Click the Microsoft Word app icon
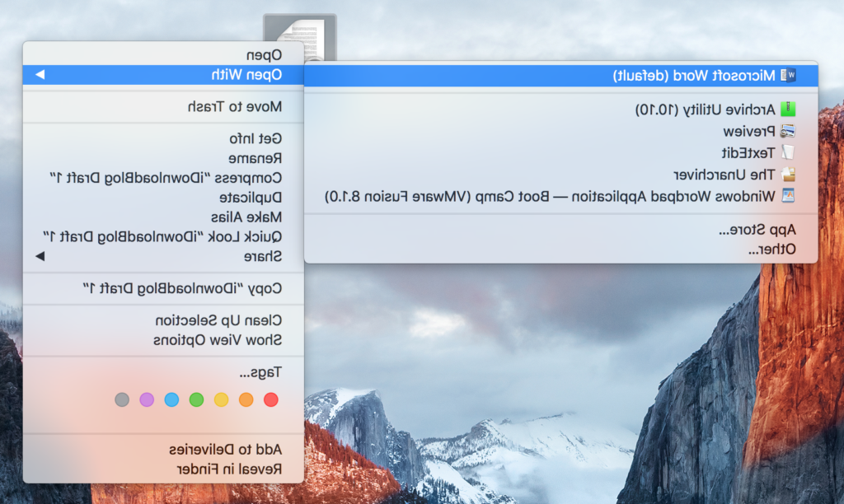This screenshot has height=504, width=844. (789, 76)
